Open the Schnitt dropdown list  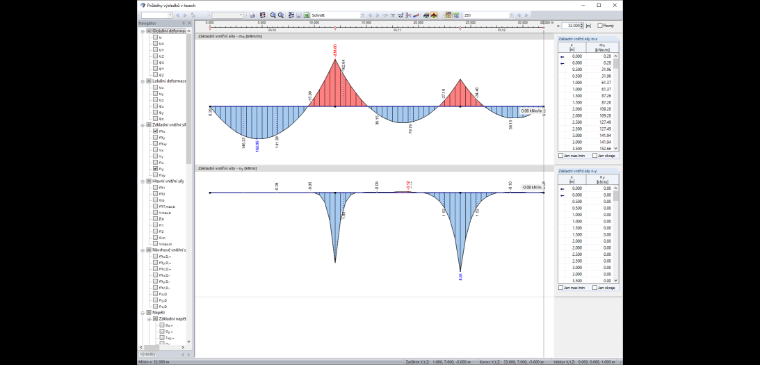pyautogui.click(x=363, y=16)
